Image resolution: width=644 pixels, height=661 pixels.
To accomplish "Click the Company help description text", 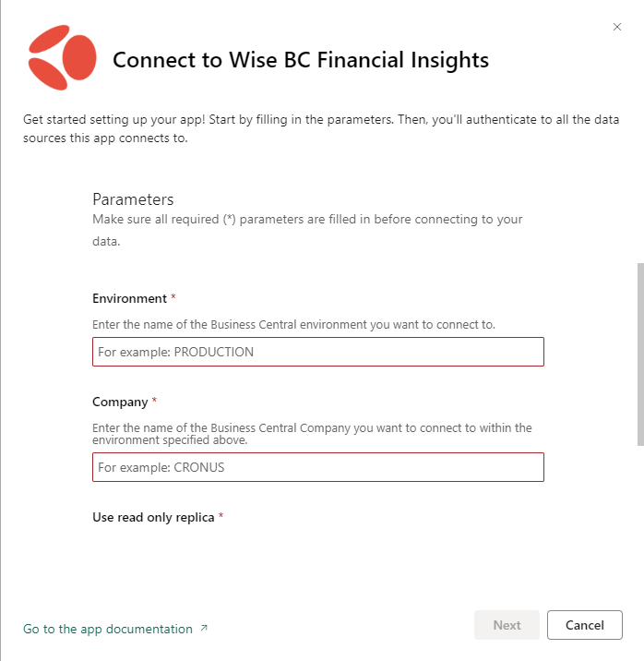I will pyautogui.click(x=312, y=433).
